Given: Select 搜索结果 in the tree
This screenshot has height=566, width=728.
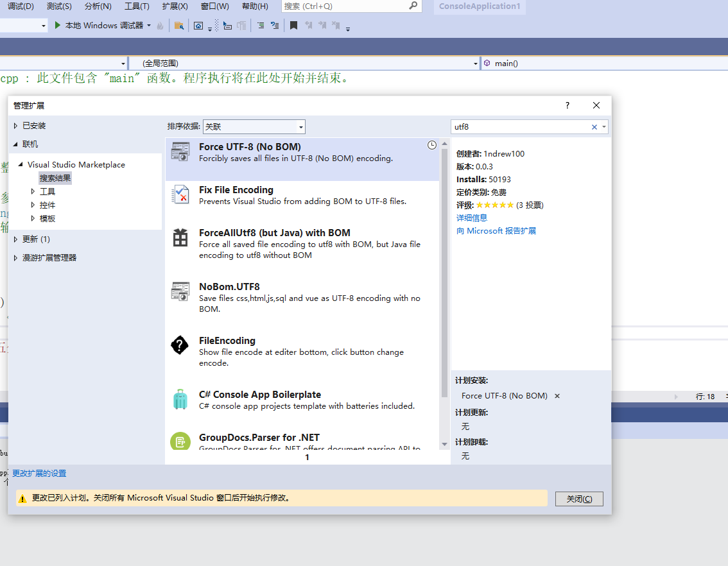Looking at the screenshot, I should (x=55, y=178).
